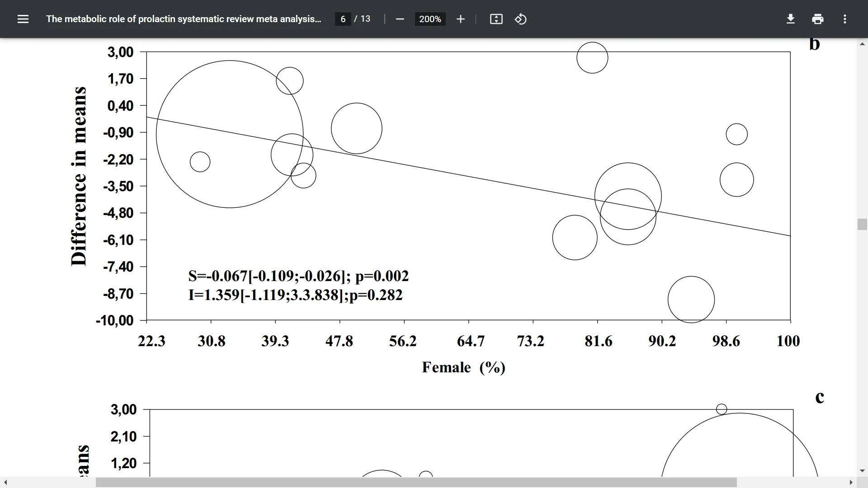
Task: Click the slope text 'S=-0.067[-0.109;-0.026]; p=0.002'
Action: 298,276
